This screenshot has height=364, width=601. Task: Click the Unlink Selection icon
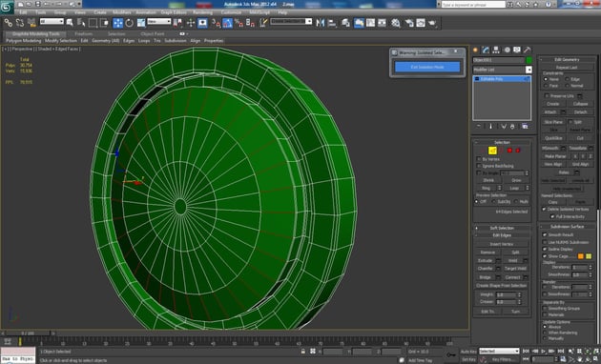[19, 23]
